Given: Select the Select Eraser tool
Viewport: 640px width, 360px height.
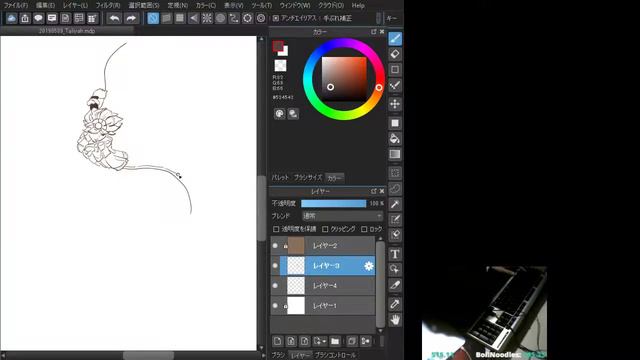Looking at the screenshot, I should point(395,235).
